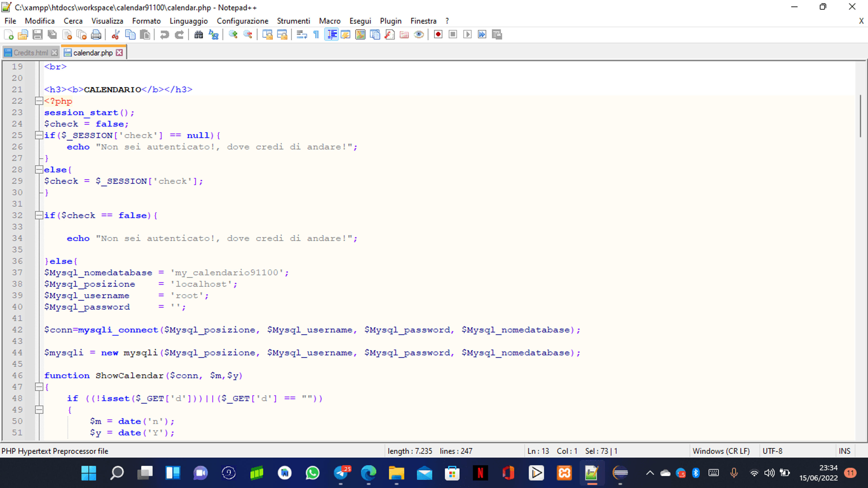Open Folder as Workspace icon

404,34
